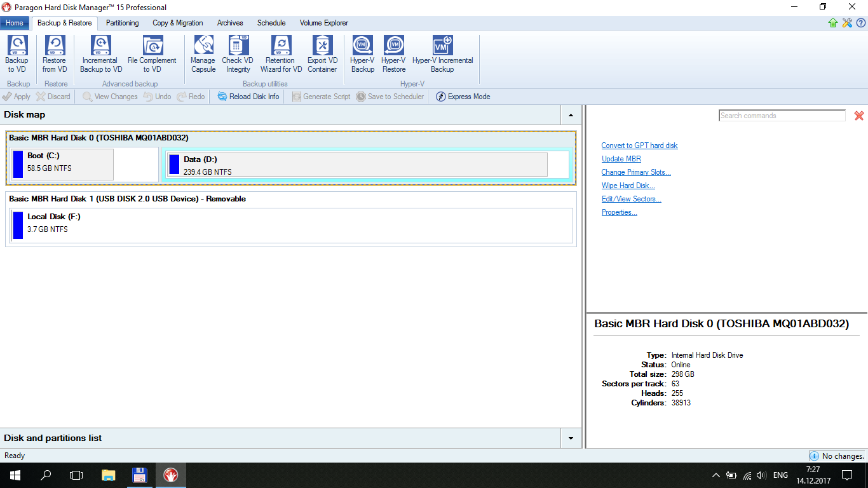Open File Complement to VD

(152, 55)
